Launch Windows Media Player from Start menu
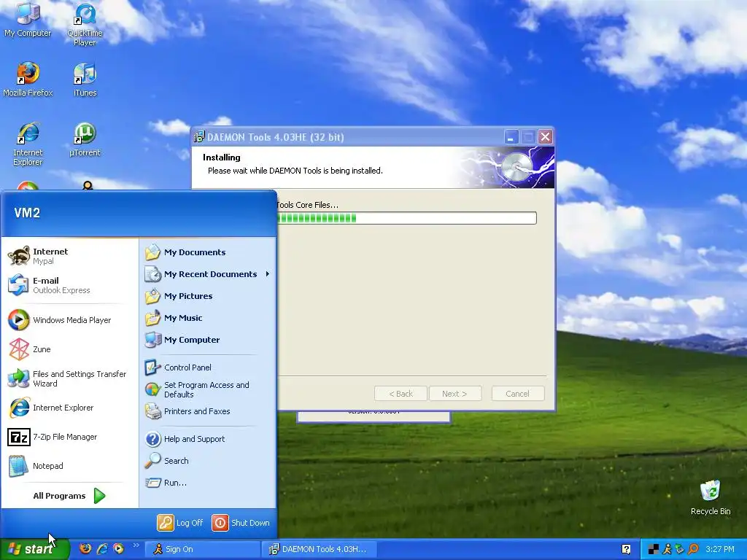 70,320
